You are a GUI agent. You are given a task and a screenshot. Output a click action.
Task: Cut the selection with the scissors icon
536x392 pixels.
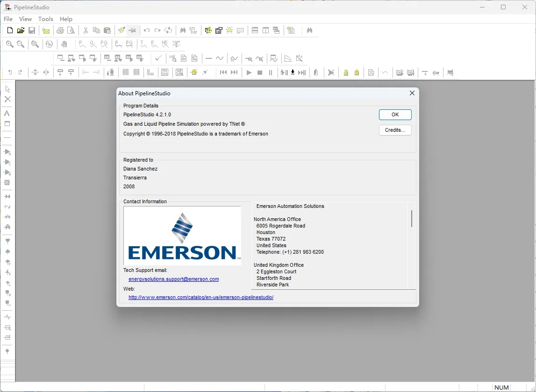(x=86, y=30)
